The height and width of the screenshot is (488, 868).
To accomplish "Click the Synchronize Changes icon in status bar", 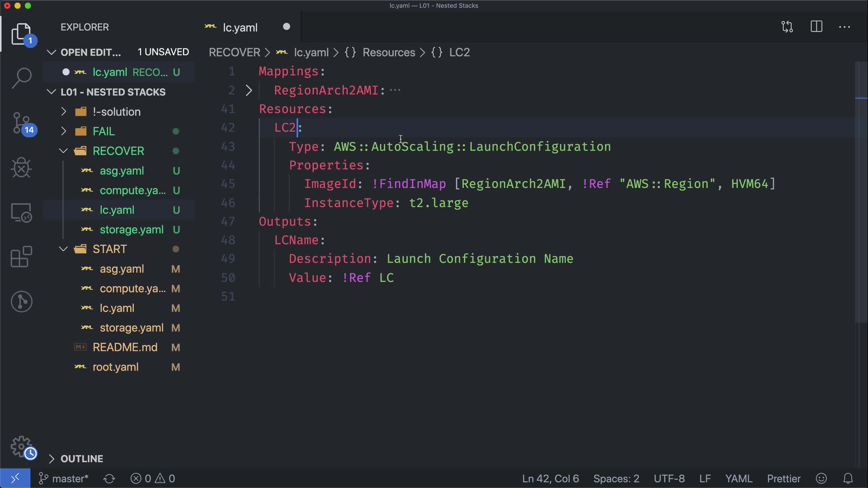I will pyautogui.click(x=109, y=479).
